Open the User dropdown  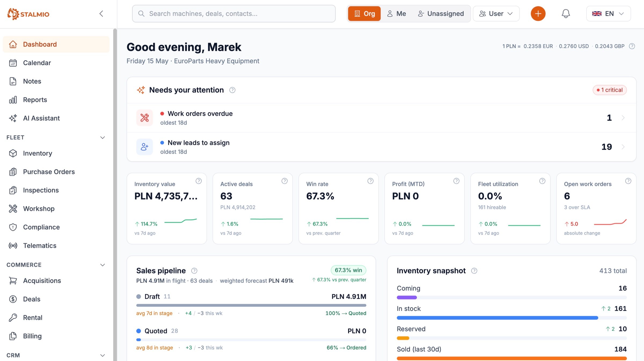coord(496,14)
